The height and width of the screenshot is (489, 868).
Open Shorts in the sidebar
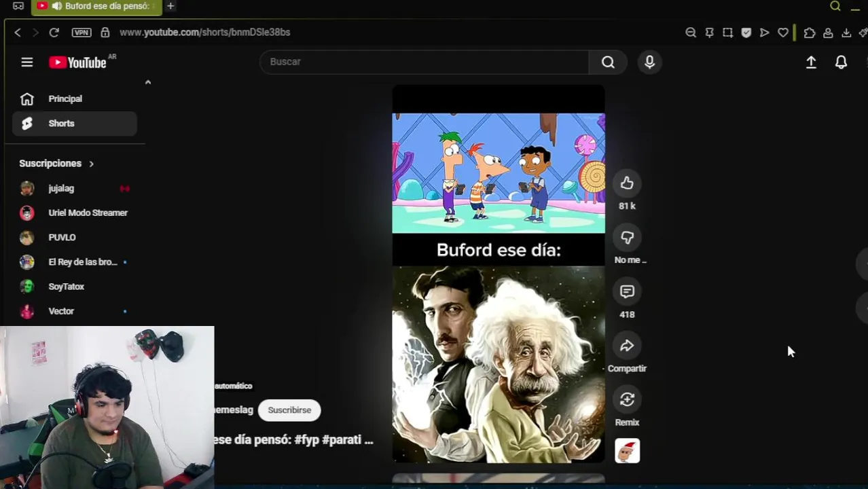pos(75,124)
